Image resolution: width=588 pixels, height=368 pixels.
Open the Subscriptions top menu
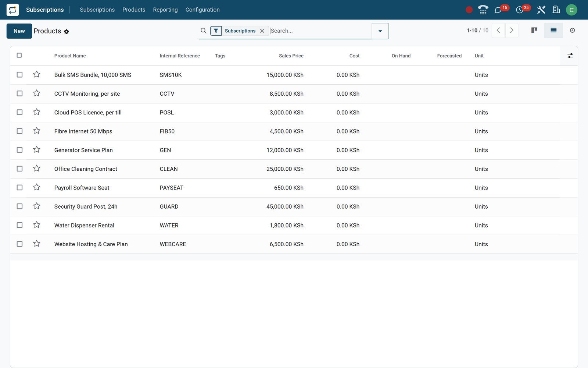(97, 10)
